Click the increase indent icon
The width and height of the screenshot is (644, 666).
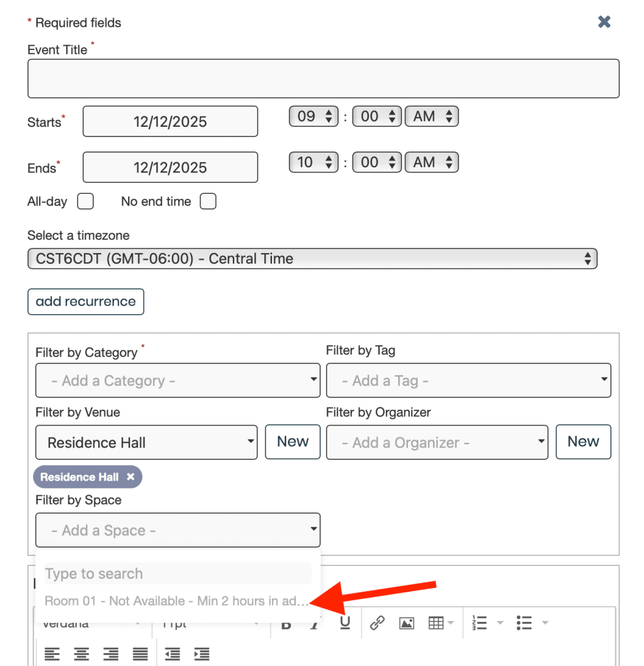coord(202,654)
